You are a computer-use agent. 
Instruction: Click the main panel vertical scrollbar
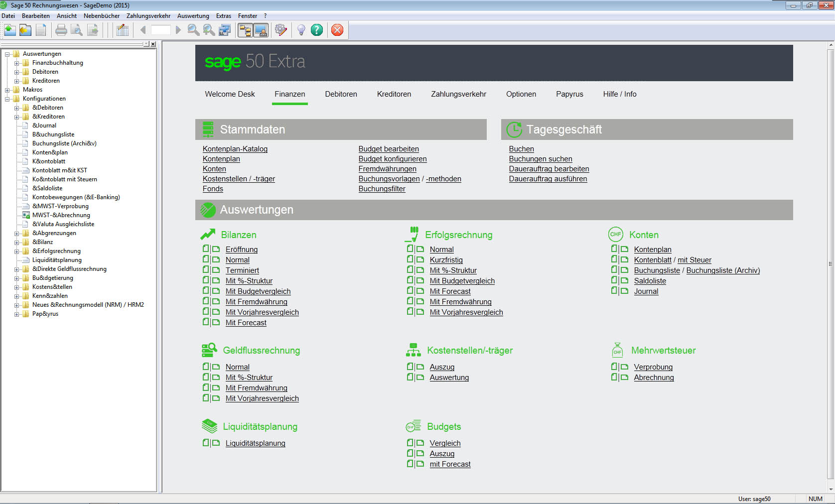pos(830,264)
